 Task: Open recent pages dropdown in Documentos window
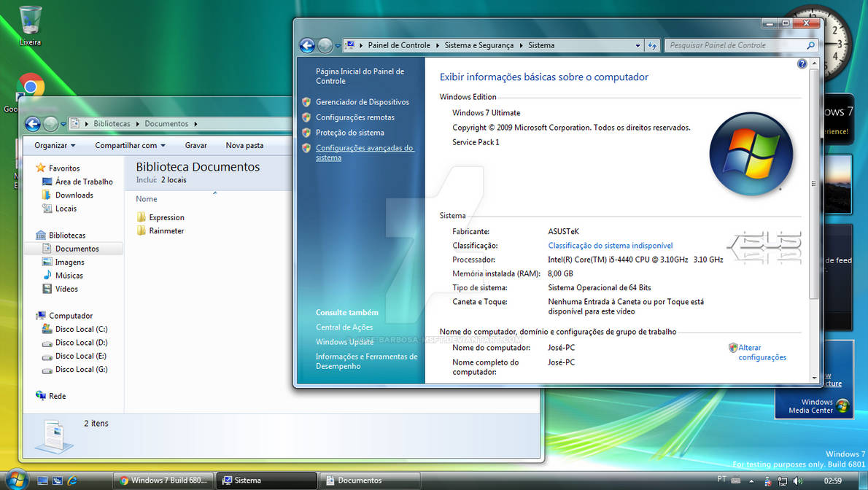63,125
